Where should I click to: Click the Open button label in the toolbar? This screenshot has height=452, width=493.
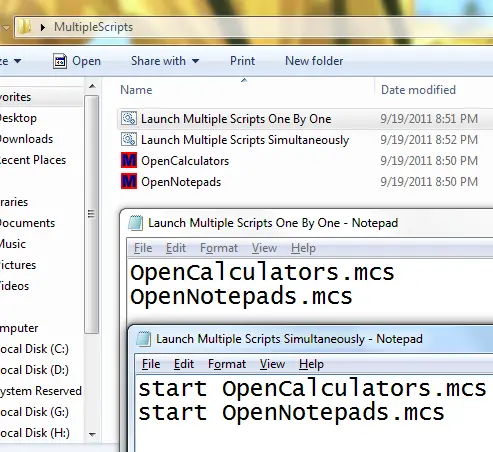86,61
